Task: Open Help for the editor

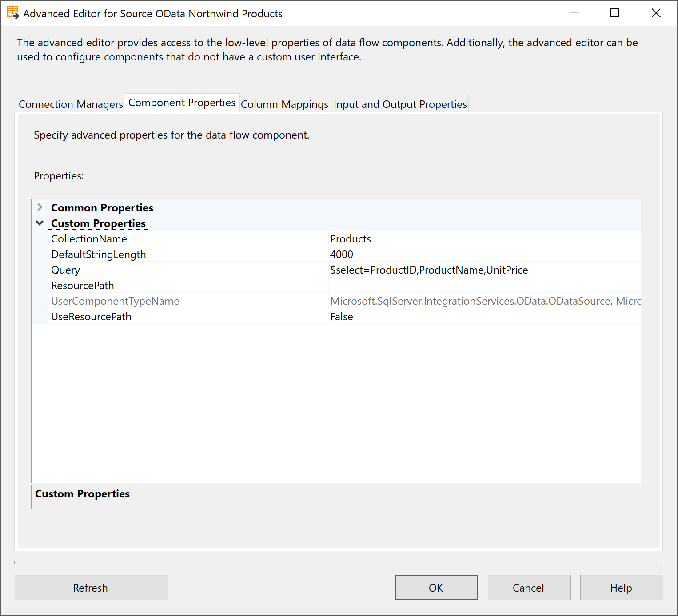Action: pos(621,588)
